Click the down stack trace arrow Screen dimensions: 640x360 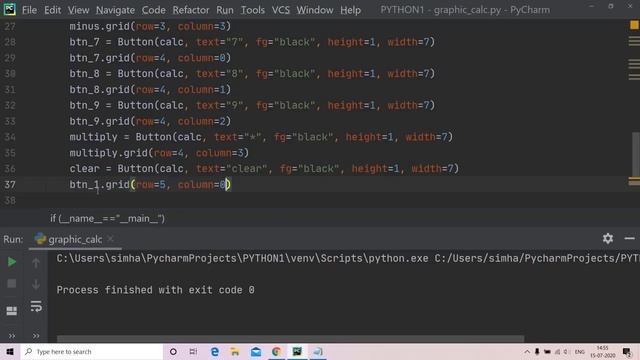coord(36,284)
